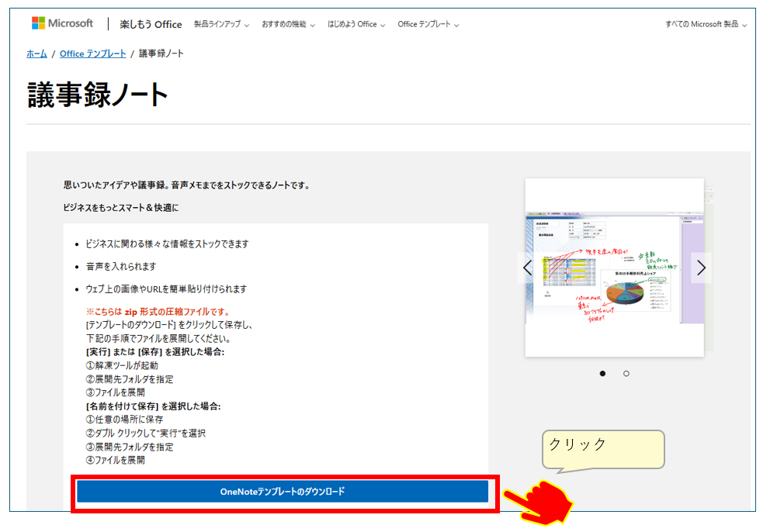This screenshot has width=777, height=532.
Task: Expand the おすすめの機能 dropdown
Action: click(288, 25)
